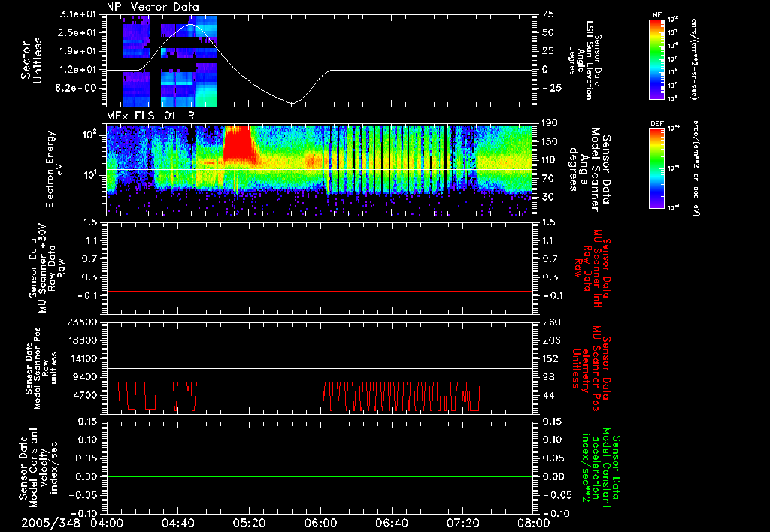Click the red saturated burst in ELS spectrogram
770x532 pixels.
(238, 144)
